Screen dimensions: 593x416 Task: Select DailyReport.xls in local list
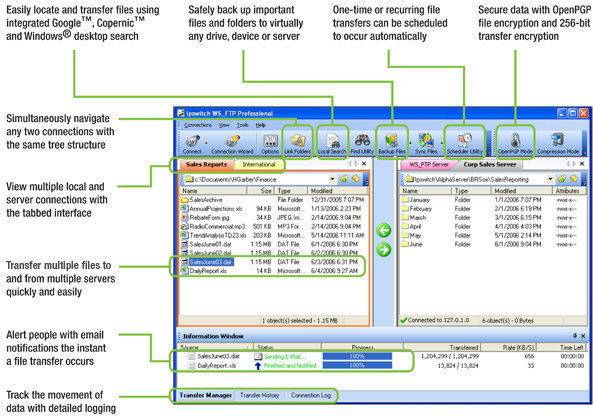tap(204, 271)
